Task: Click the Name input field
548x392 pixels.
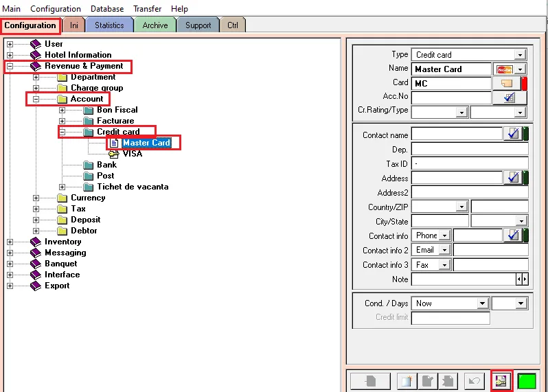Action: tap(451, 69)
